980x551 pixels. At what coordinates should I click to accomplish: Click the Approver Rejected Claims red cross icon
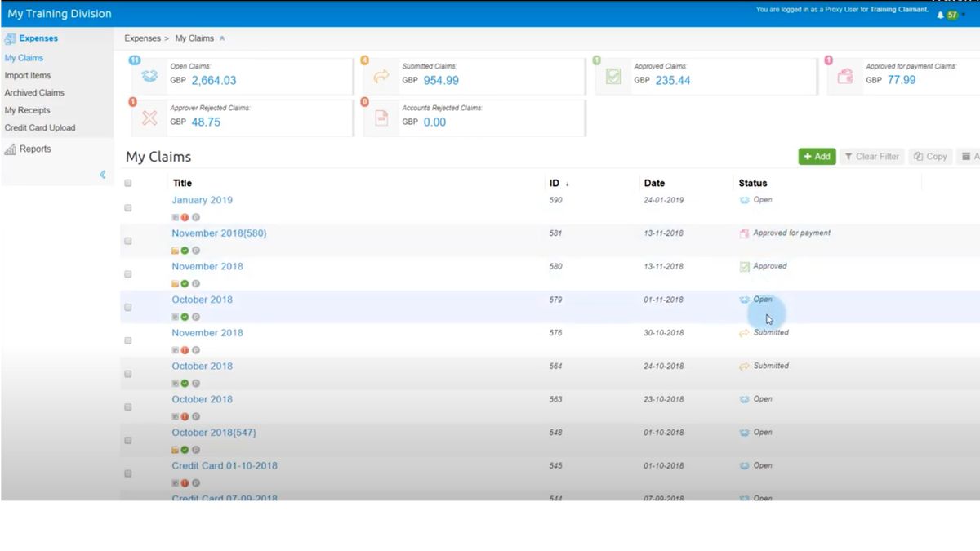[x=149, y=117]
